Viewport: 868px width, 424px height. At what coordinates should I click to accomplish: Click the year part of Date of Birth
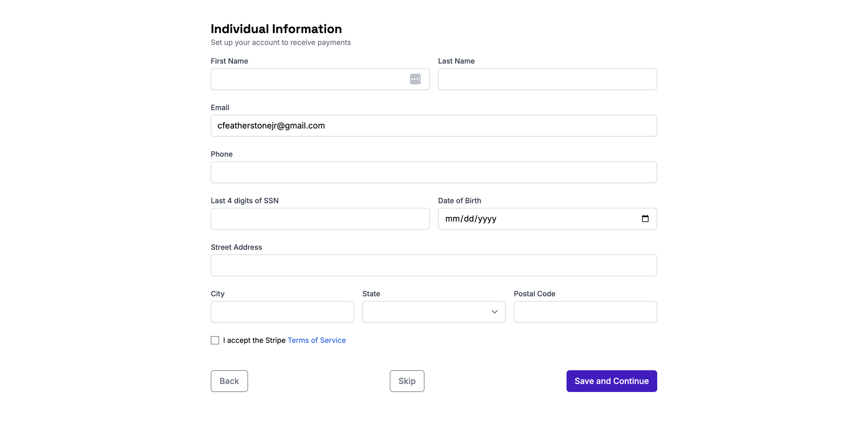coord(487,219)
